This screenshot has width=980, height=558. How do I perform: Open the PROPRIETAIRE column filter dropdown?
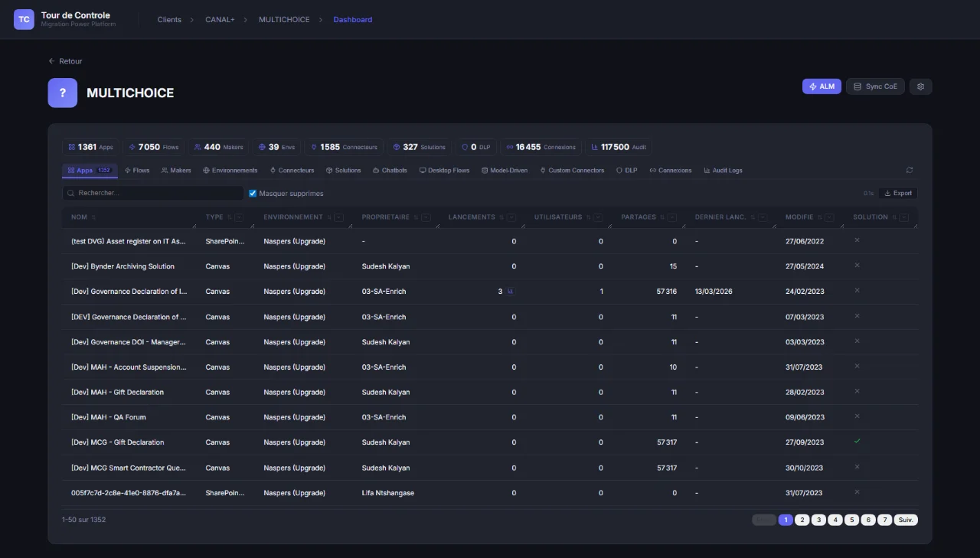426,217
